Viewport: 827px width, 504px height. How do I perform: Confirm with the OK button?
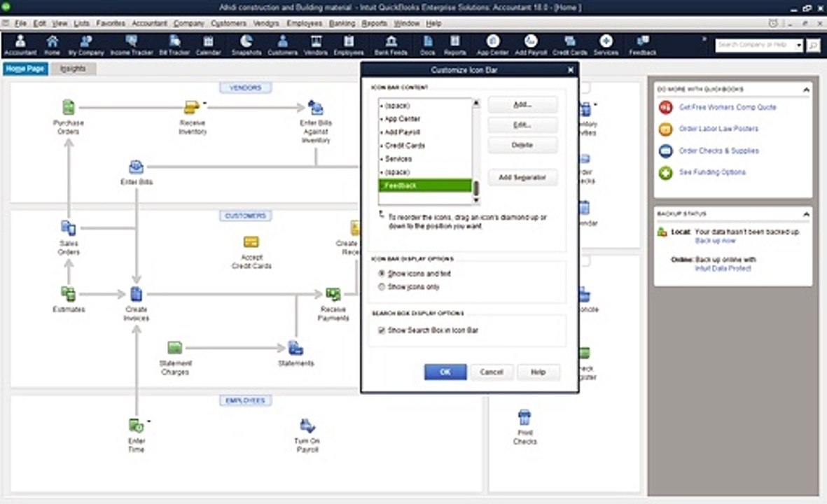click(445, 372)
